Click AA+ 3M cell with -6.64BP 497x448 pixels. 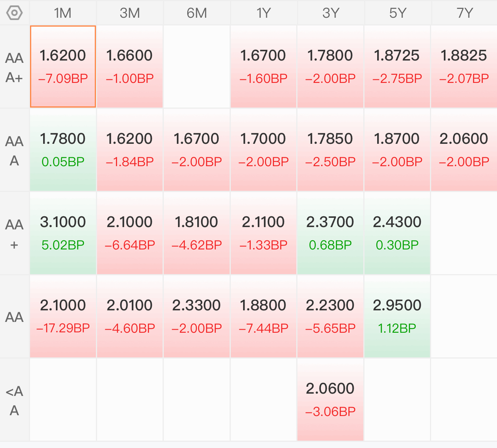(x=130, y=233)
